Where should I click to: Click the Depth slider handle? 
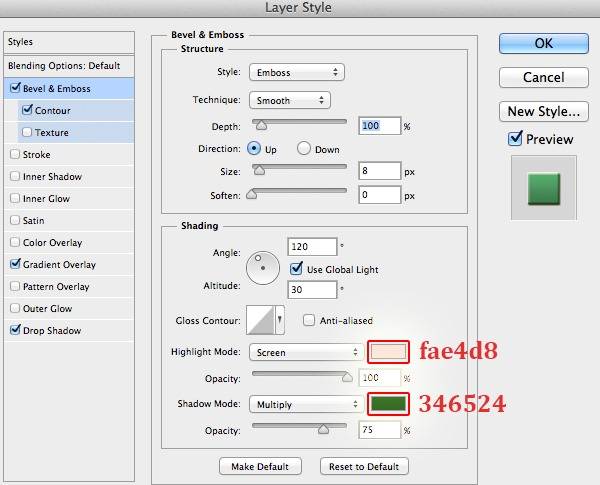tap(262, 125)
